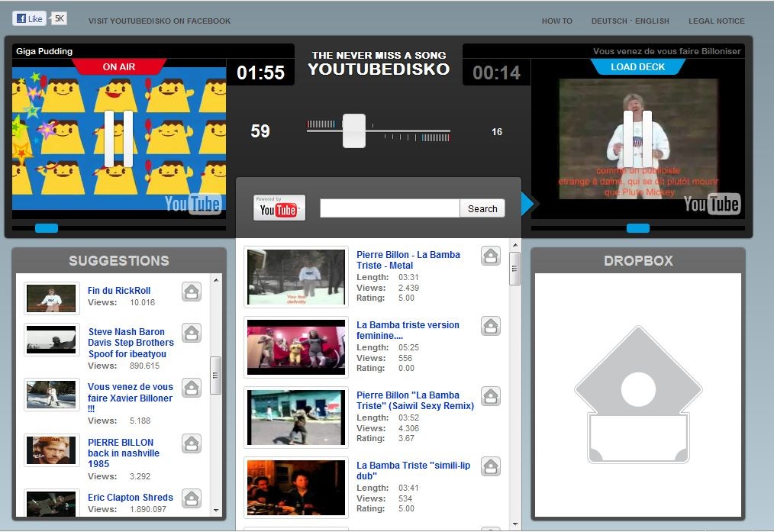Click Fin du RickRoll thumbnail
The height and width of the screenshot is (532, 774).
[x=51, y=298]
